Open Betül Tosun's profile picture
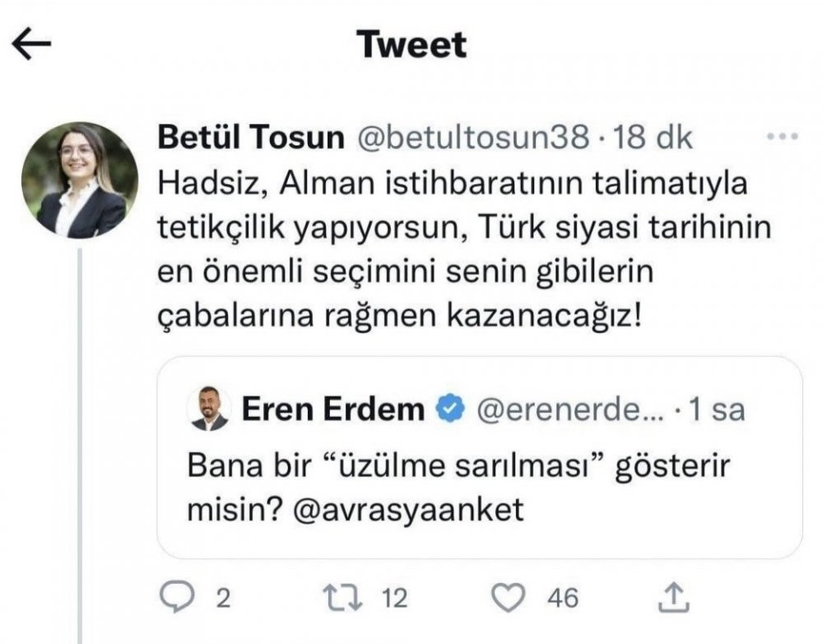This screenshot has width=823, height=644. tap(79, 179)
